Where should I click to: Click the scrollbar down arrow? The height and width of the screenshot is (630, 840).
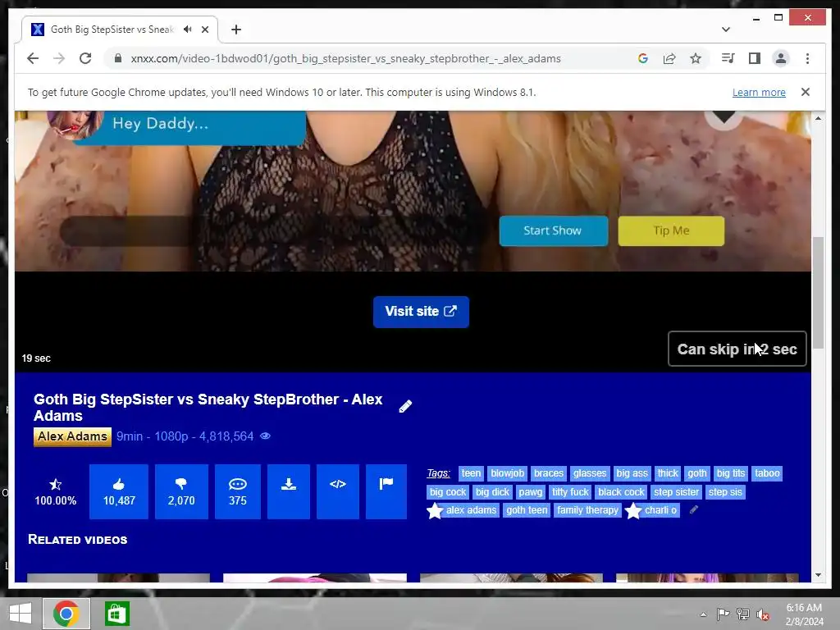point(818,575)
